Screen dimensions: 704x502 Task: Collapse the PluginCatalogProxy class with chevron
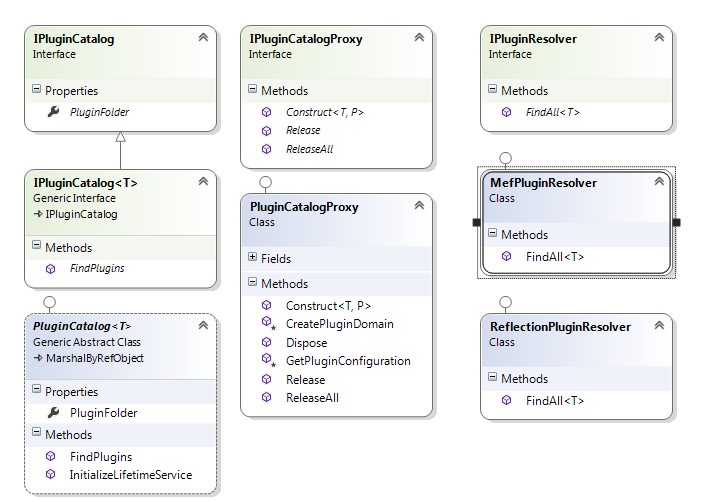point(419,206)
